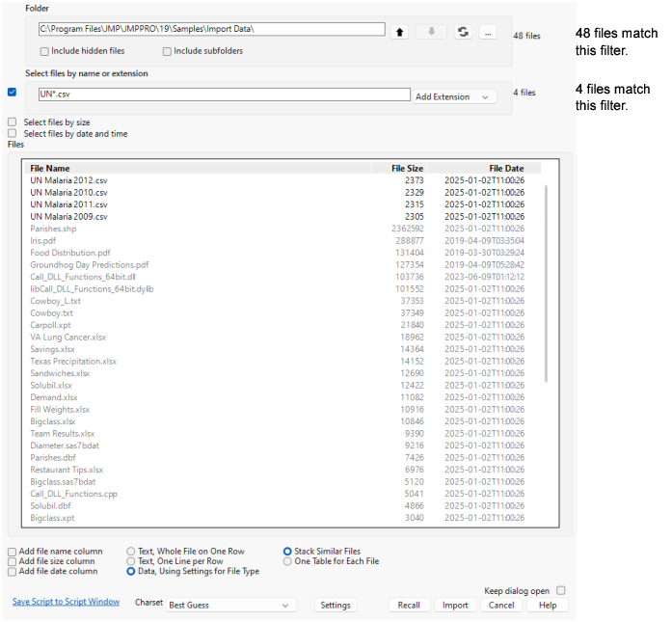Click Team Results.xlsx file row

(x=278, y=434)
